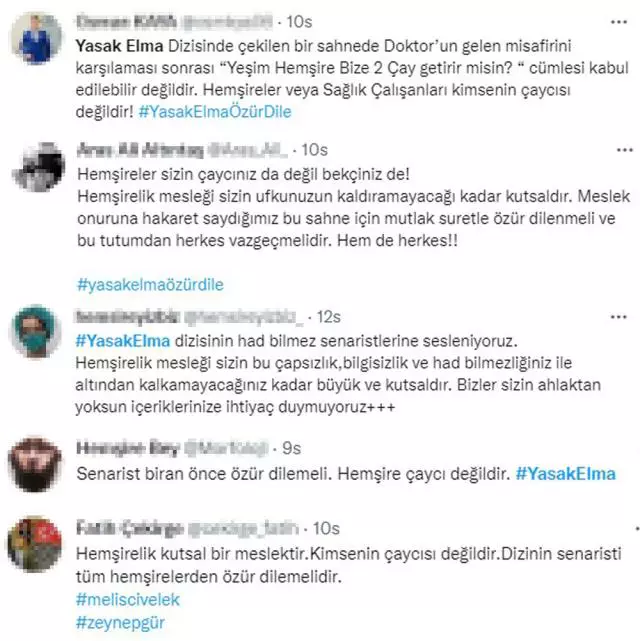The image size is (640, 641).
Task: Open the second tweet author's pixelated avatar
Action: click(x=38, y=167)
